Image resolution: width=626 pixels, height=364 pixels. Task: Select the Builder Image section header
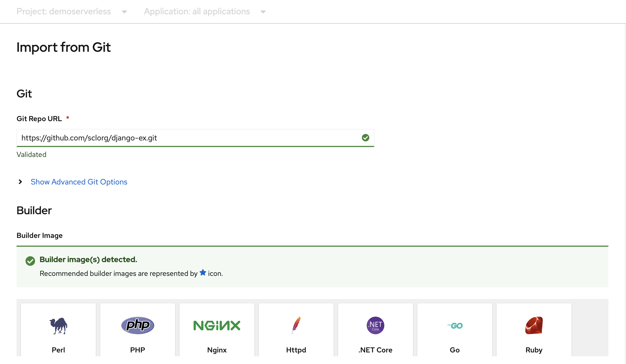coord(39,235)
